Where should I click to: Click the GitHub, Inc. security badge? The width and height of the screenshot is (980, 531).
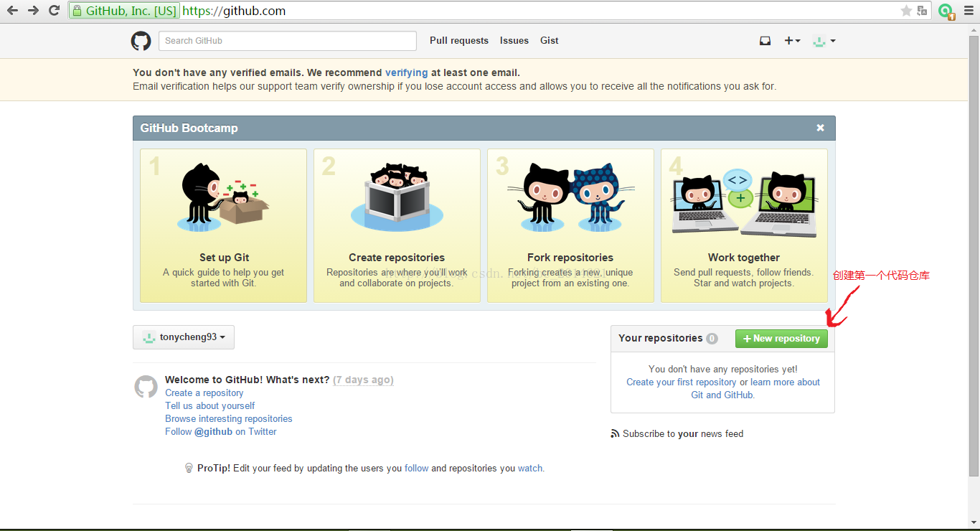pos(123,11)
